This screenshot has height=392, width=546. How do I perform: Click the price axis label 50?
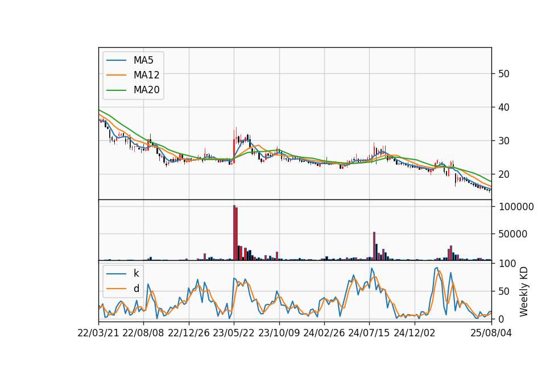504,74
